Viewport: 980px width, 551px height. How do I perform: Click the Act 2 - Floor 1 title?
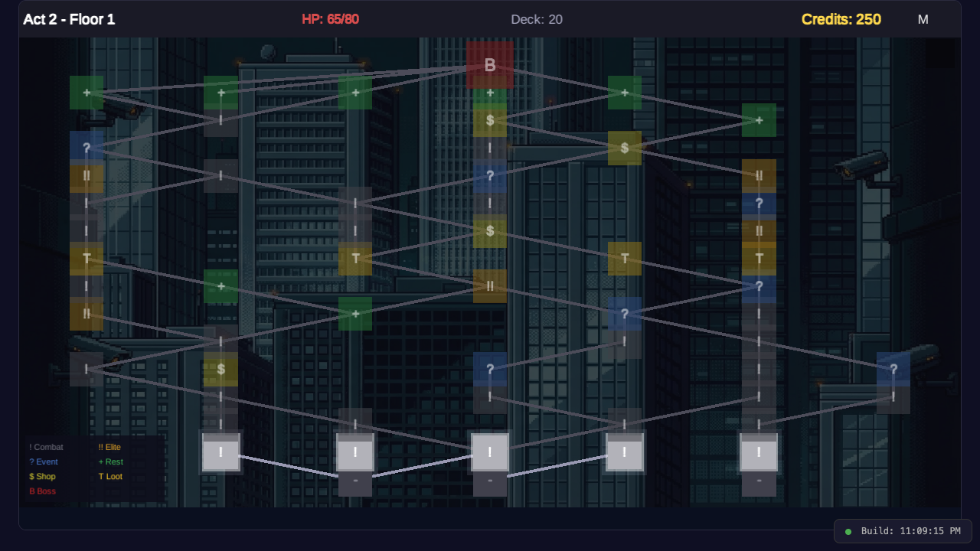pyautogui.click(x=69, y=19)
